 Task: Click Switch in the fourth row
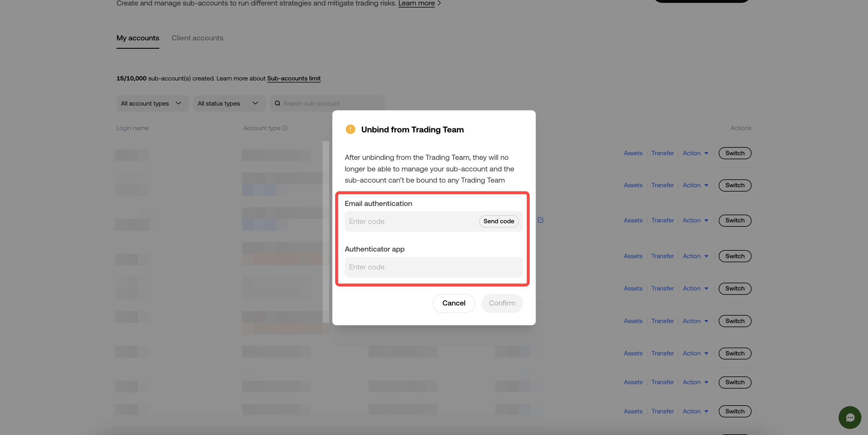[x=735, y=256]
